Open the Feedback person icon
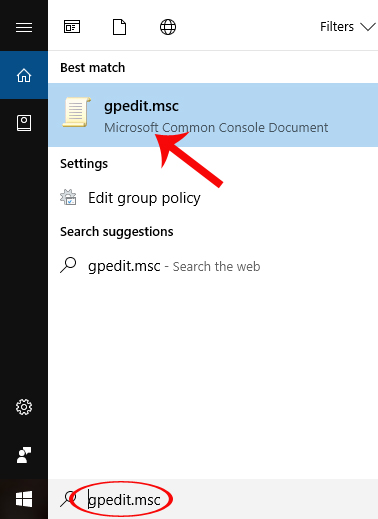 [24, 455]
